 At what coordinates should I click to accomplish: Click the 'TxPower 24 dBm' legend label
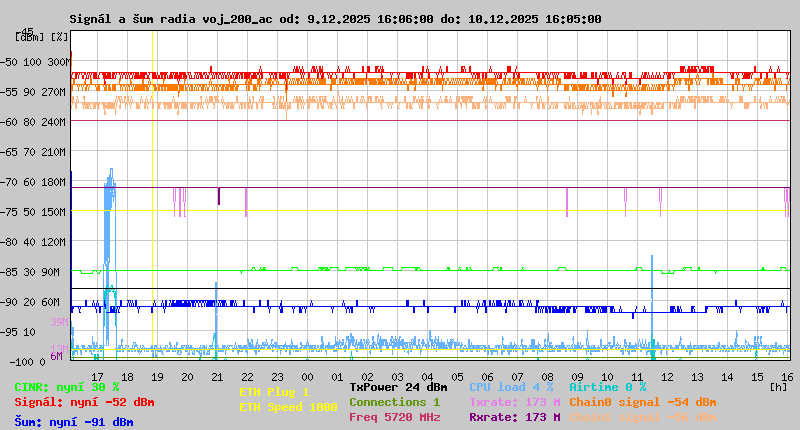click(398, 388)
